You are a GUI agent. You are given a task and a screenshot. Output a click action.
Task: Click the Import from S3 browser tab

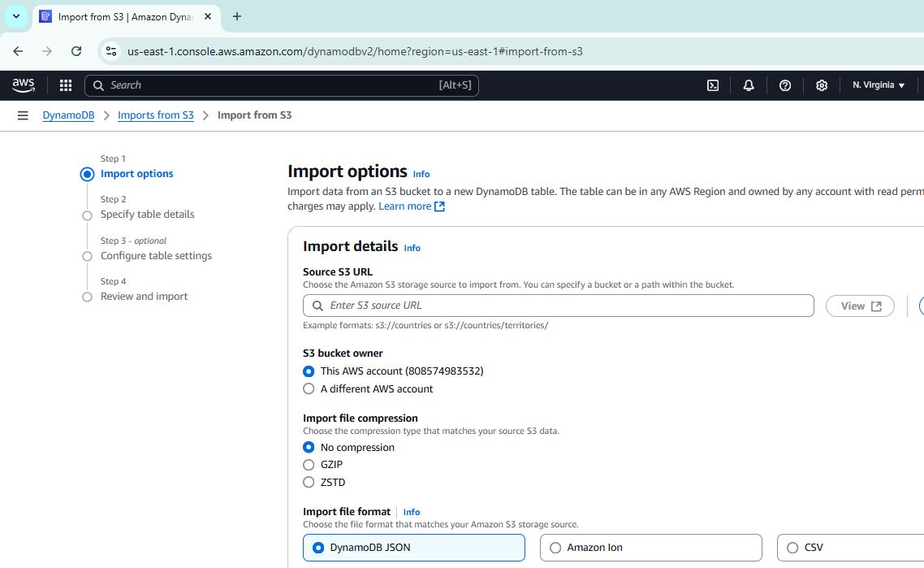coord(126,16)
